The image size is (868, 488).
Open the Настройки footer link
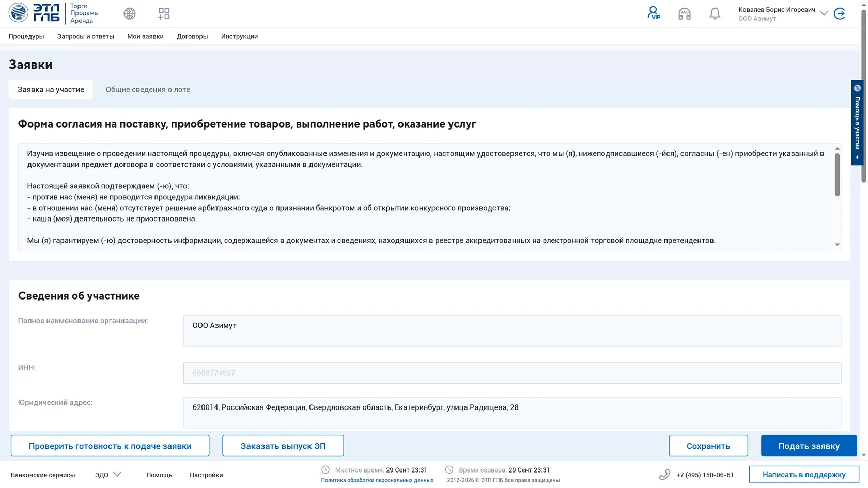tap(206, 475)
